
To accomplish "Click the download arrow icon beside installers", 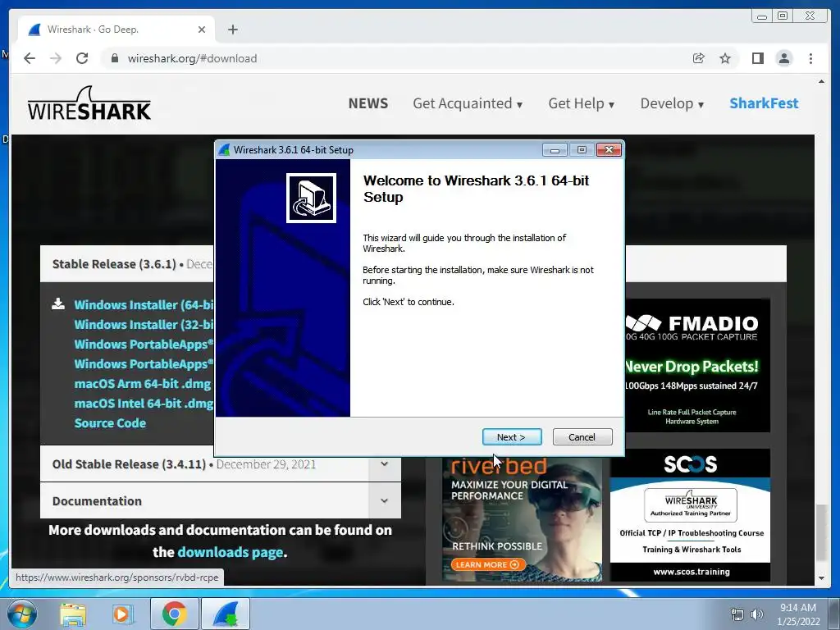I will click(x=58, y=304).
